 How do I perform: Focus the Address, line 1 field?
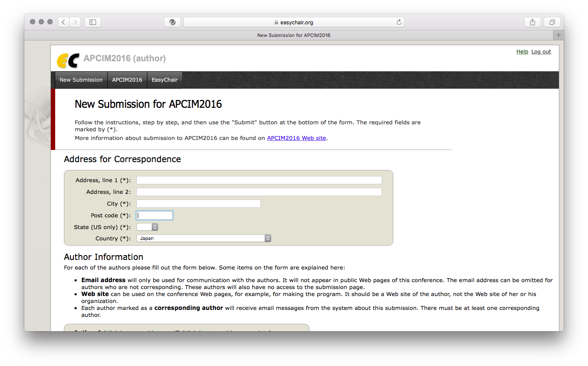tap(259, 180)
